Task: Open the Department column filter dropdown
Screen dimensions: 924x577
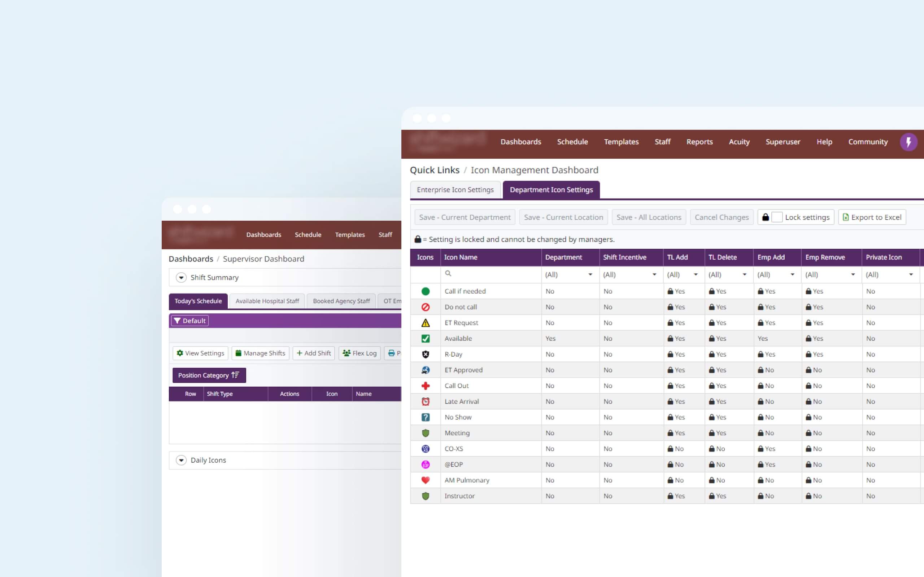Action: (590, 274)
